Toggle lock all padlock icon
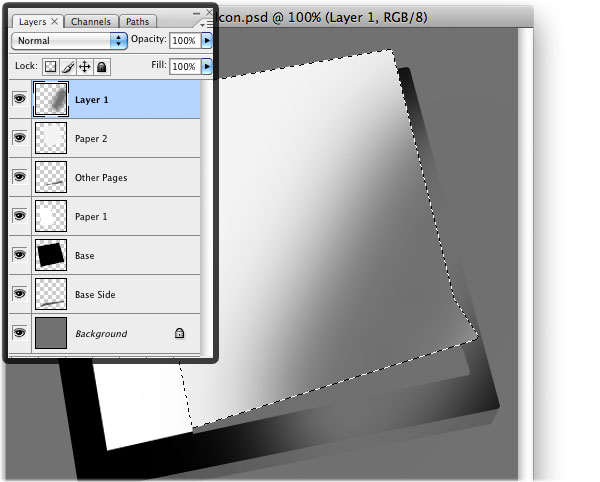Screen dimensions: 600x482 pos(102,67)
